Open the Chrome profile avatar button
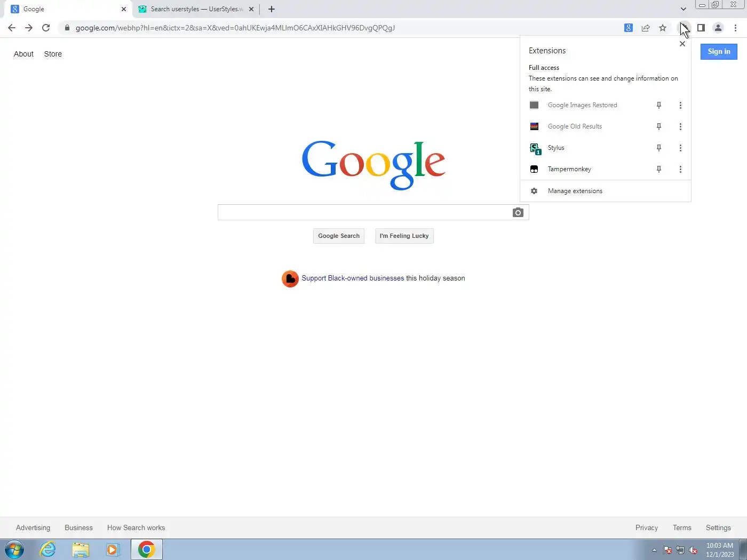Viewport: 747px width, 560px height. 718,28
